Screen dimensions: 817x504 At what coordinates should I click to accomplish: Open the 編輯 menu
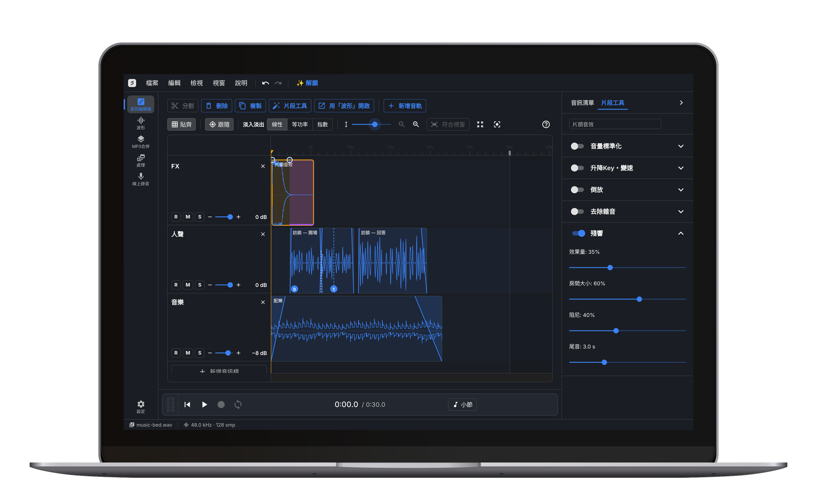[175, 83]
